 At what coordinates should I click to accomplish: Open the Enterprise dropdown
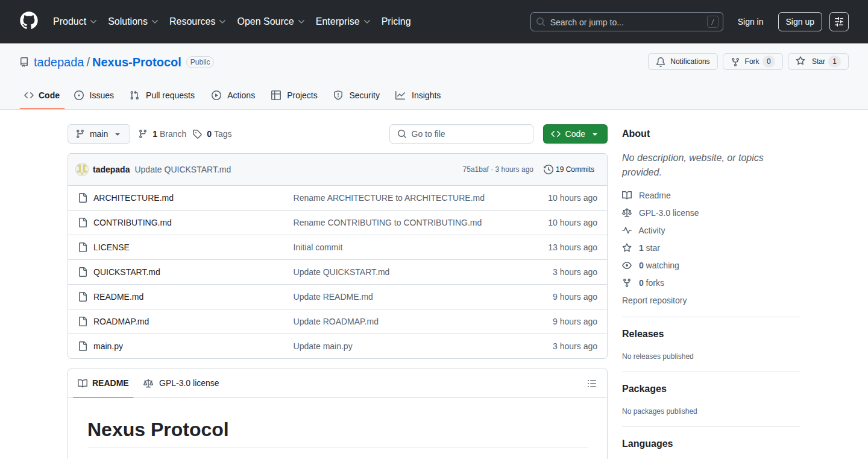coord(343,22)
